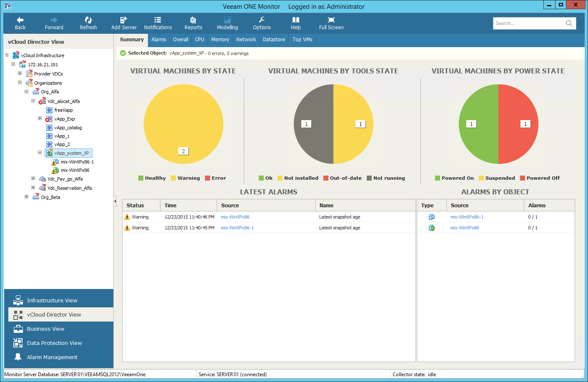Screen dimensions: 588x382
Task: Open mix-WinXPx86 link in Latest Alarms
Action: tap(235, 217)
